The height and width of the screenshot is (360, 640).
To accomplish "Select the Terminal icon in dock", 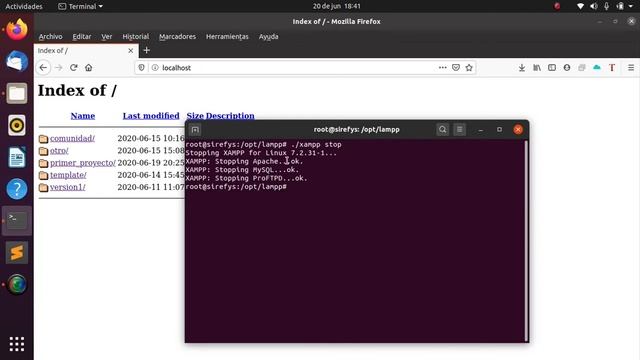I will (x=17, y=221).
